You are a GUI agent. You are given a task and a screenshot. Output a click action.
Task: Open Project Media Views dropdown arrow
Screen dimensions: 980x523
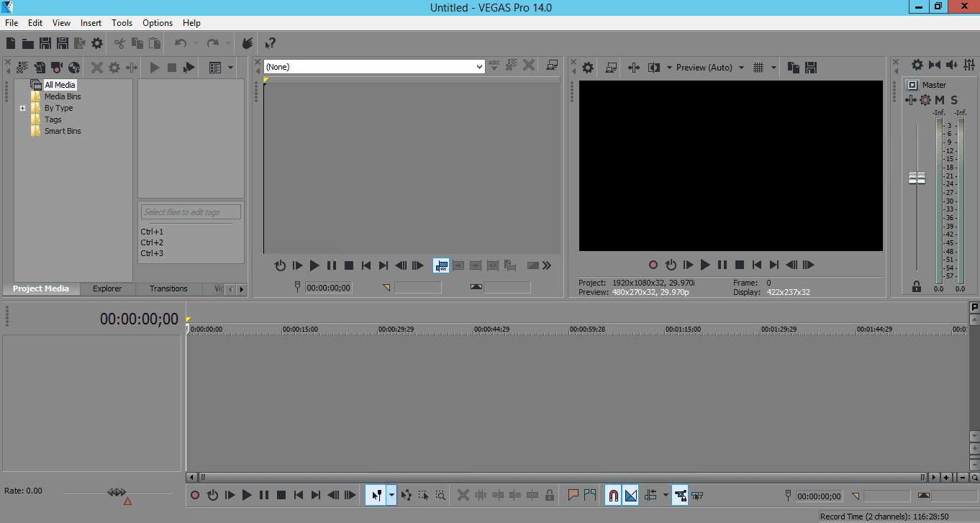coord(230,68)
